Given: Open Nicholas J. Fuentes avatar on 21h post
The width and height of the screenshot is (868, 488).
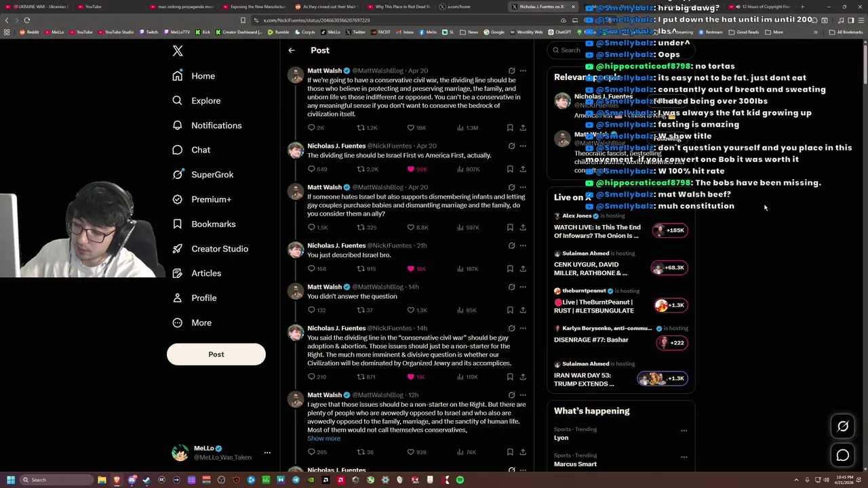Looking at the screenshot, I should click(296, 251).
